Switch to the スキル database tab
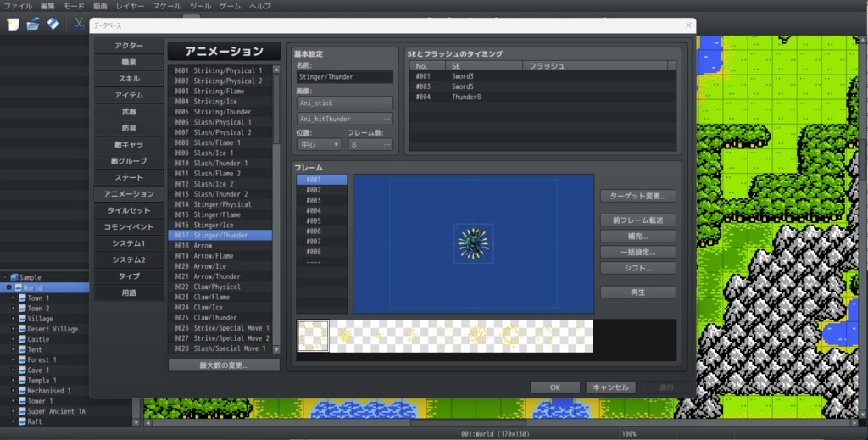 click(x=129, y=79)
